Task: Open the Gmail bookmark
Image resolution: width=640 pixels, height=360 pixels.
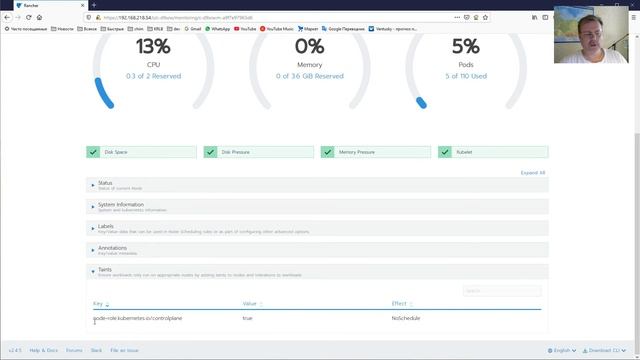Action: pos(193,29)
